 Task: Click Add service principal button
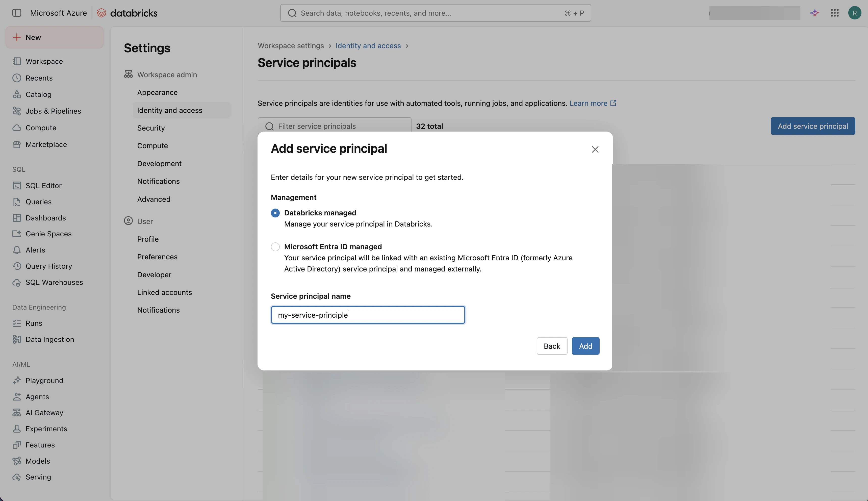[x=813, y=126]
